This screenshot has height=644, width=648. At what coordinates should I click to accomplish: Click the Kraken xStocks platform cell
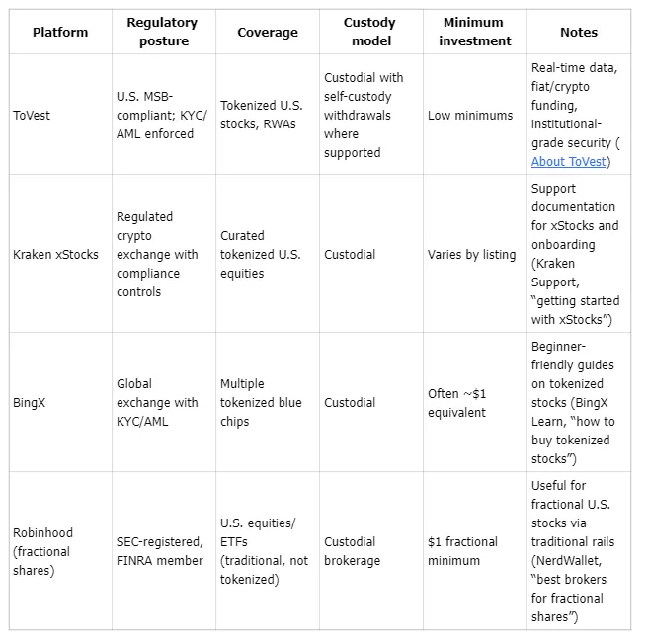click(x=56, y=254)
